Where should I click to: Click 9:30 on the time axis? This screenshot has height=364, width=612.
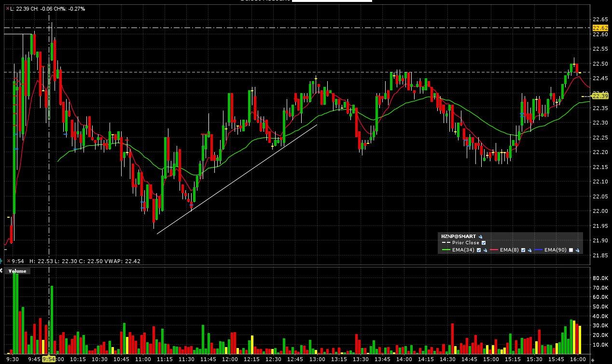(x=13, y=359)
